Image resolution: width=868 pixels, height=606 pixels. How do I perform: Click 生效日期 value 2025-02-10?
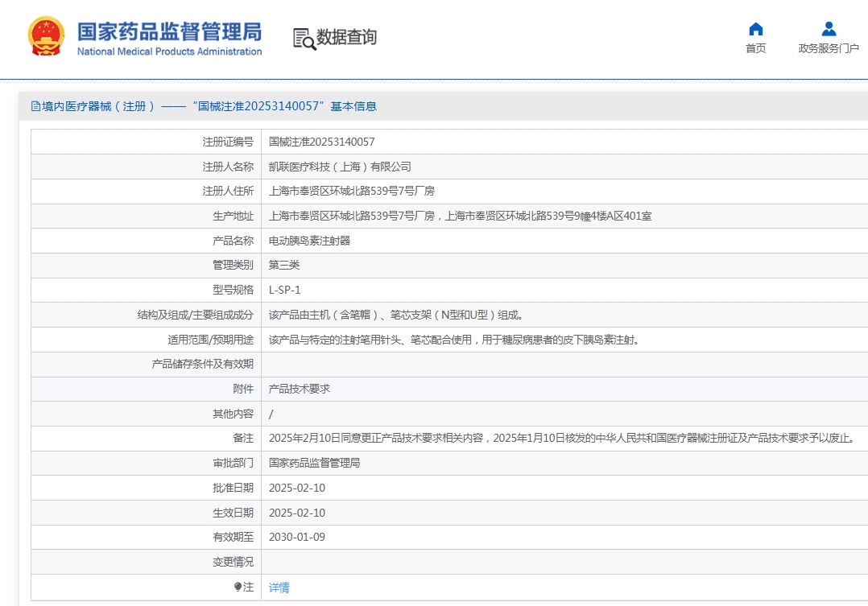pos(296,513)
